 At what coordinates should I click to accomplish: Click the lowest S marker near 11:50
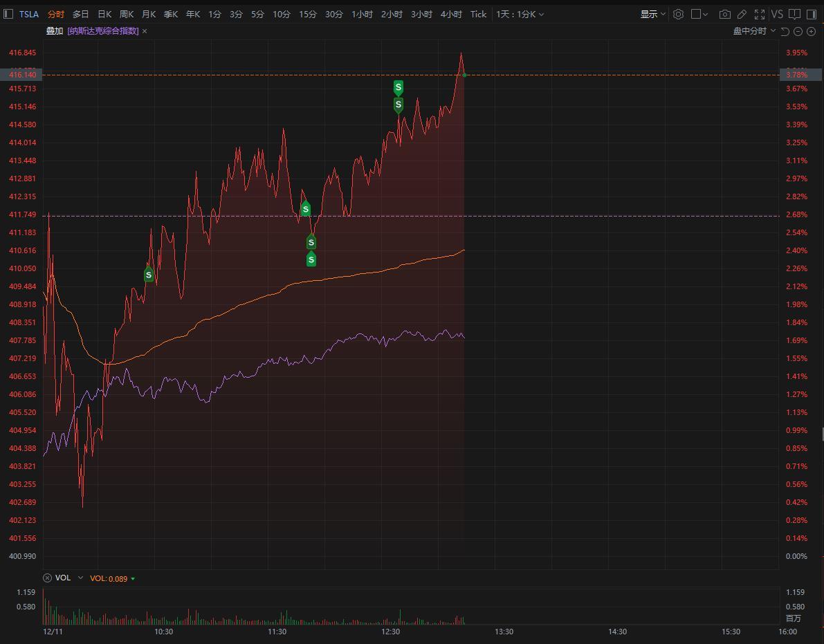pos(311,259)
